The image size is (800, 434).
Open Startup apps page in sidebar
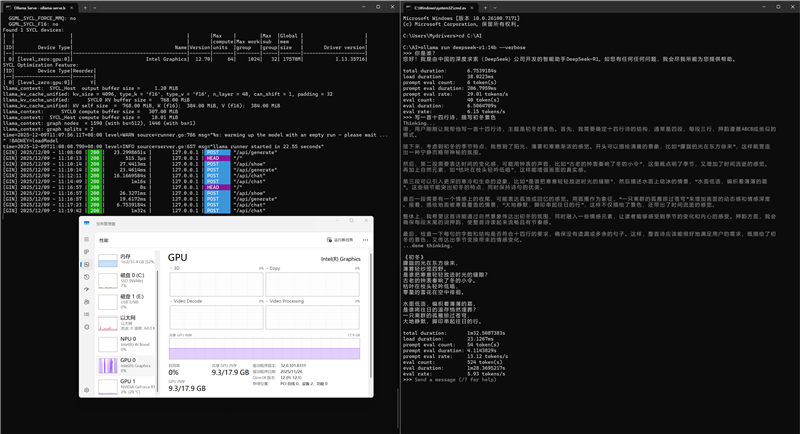86,291
